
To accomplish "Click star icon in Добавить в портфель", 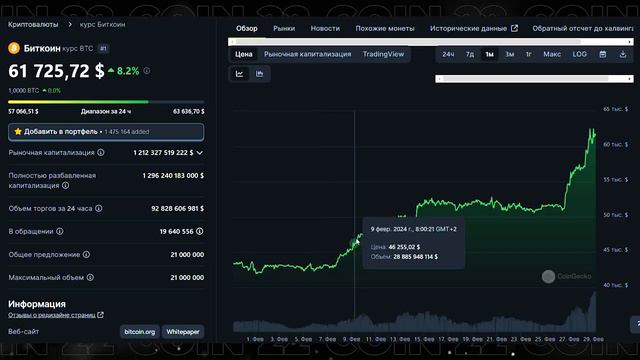I will coord(18,131).
